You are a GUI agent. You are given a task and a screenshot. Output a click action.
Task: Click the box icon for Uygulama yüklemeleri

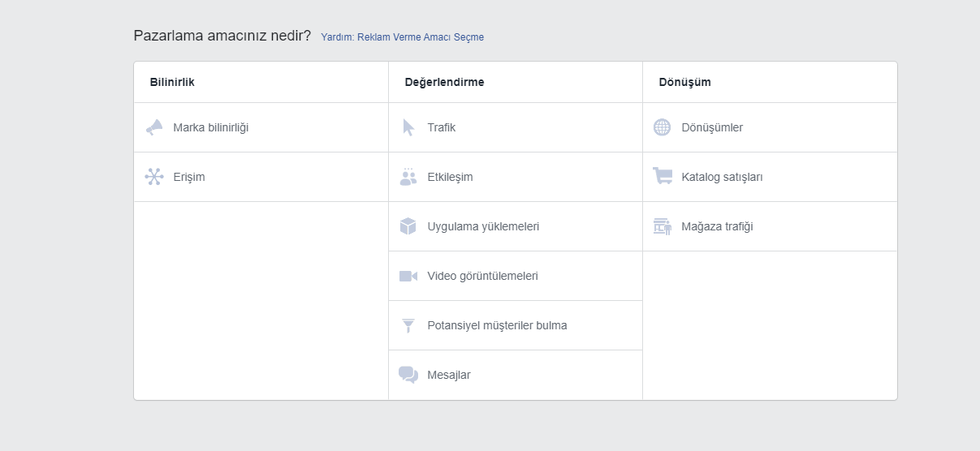coord(408,226)
